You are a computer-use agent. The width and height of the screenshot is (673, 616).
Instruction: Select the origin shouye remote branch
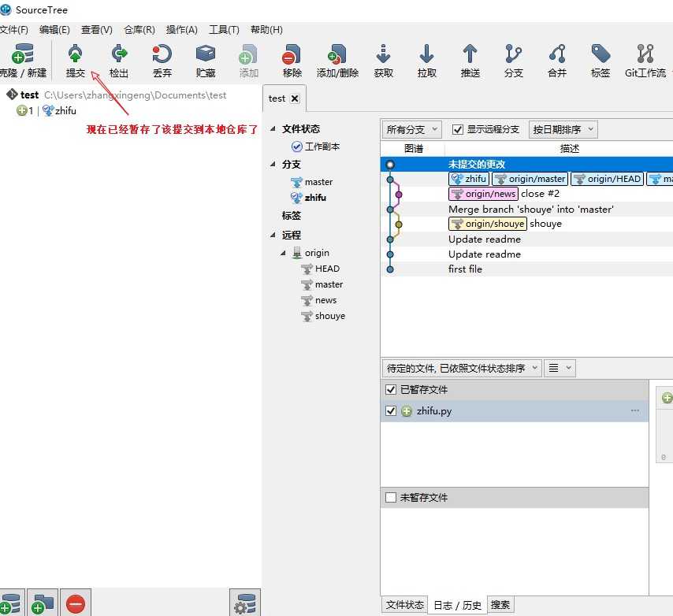(x=323, y=316)
